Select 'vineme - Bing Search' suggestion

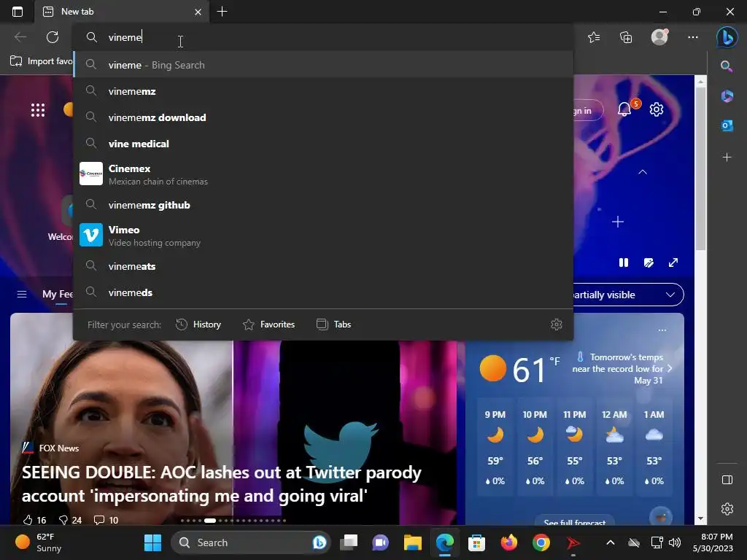[323, 65]
